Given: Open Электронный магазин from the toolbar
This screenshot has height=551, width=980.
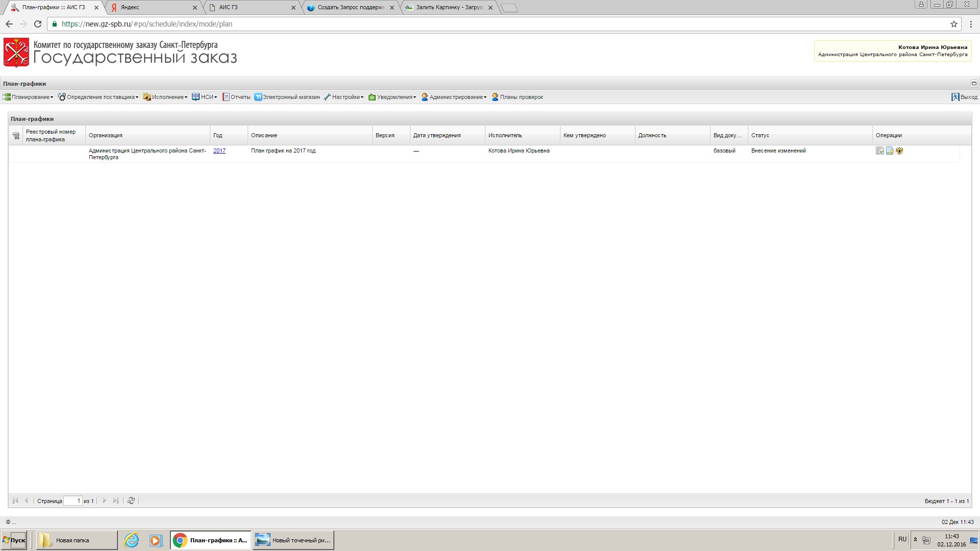Looking at the screenshot, I should tap(287, 97).
